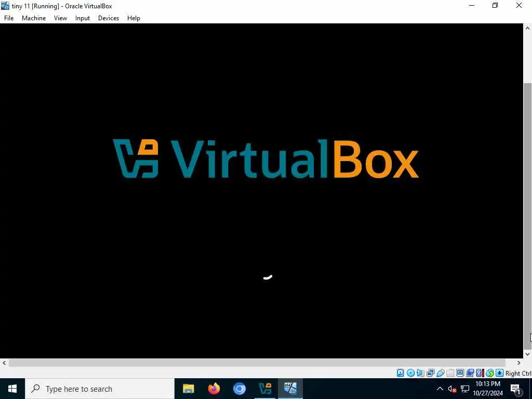Click the Type here to search box

click(100, 389)
